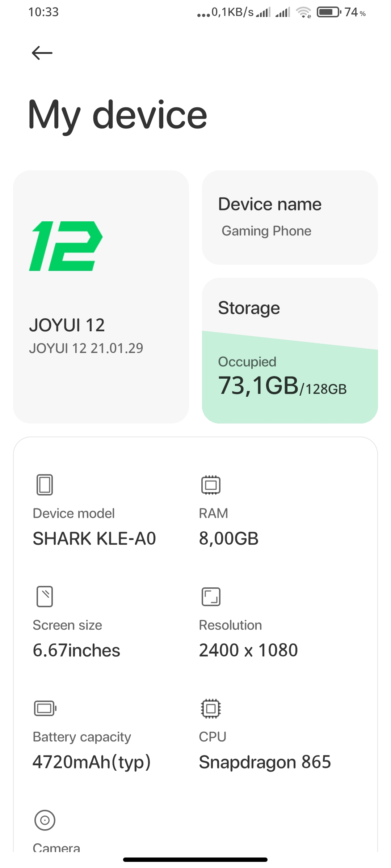Tap the CPU processor icon
Screen dimensions: 391x868
tap(211, 708)
